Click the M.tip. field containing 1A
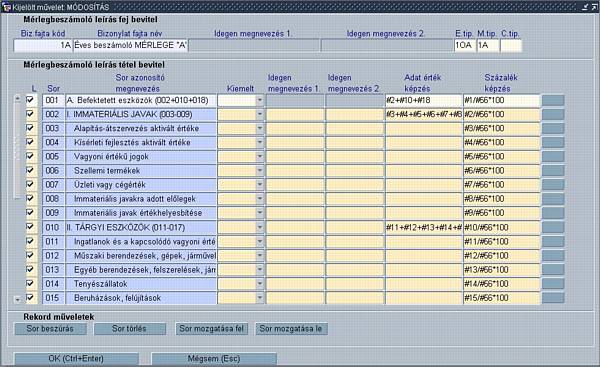The height and width of the screenshot is (367, 600). 488,45
